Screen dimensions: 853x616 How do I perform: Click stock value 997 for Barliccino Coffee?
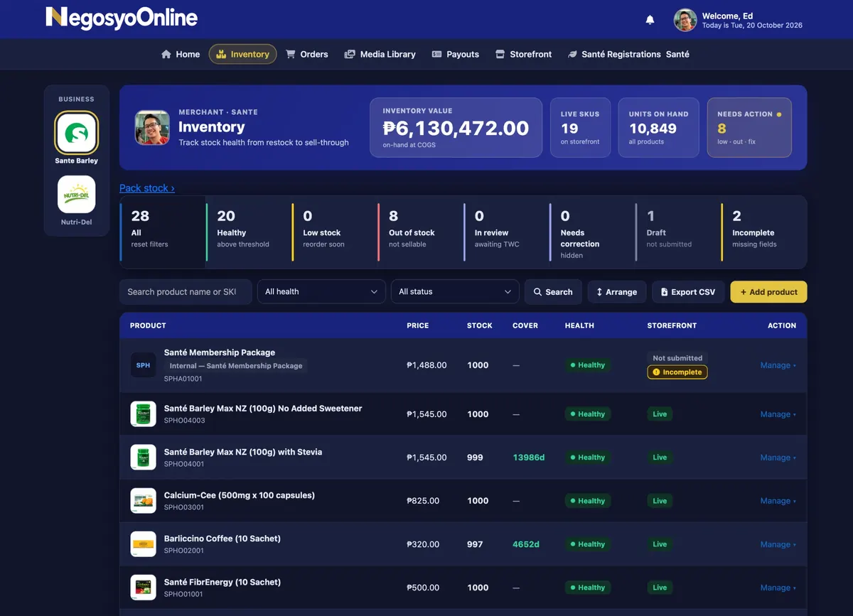(x=475, y=544)
